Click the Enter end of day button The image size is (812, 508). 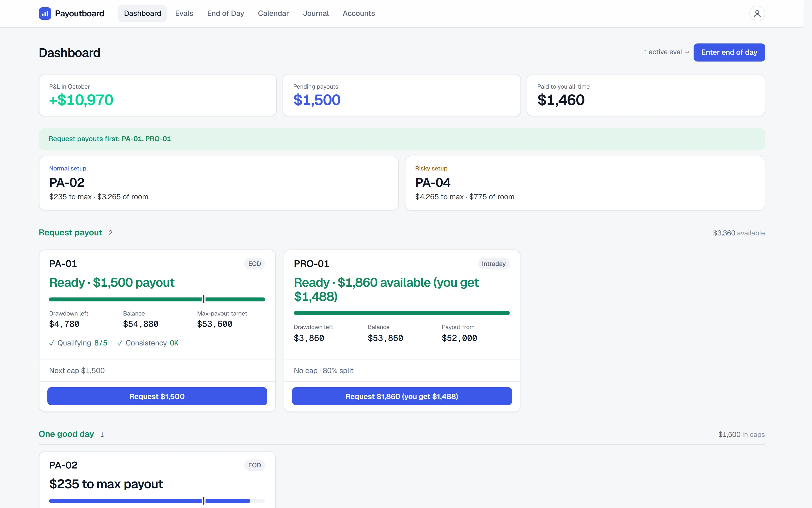tap(729, 52)
